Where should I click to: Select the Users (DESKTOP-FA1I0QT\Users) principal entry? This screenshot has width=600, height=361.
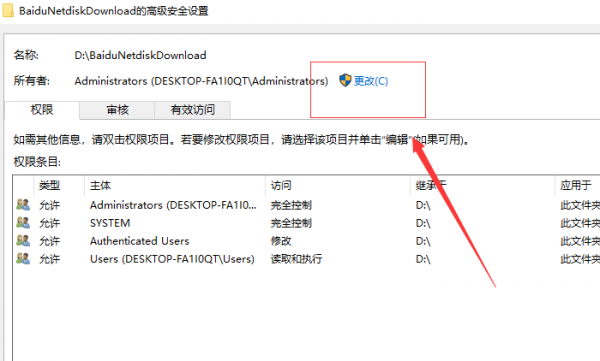(x=172, y=259)
